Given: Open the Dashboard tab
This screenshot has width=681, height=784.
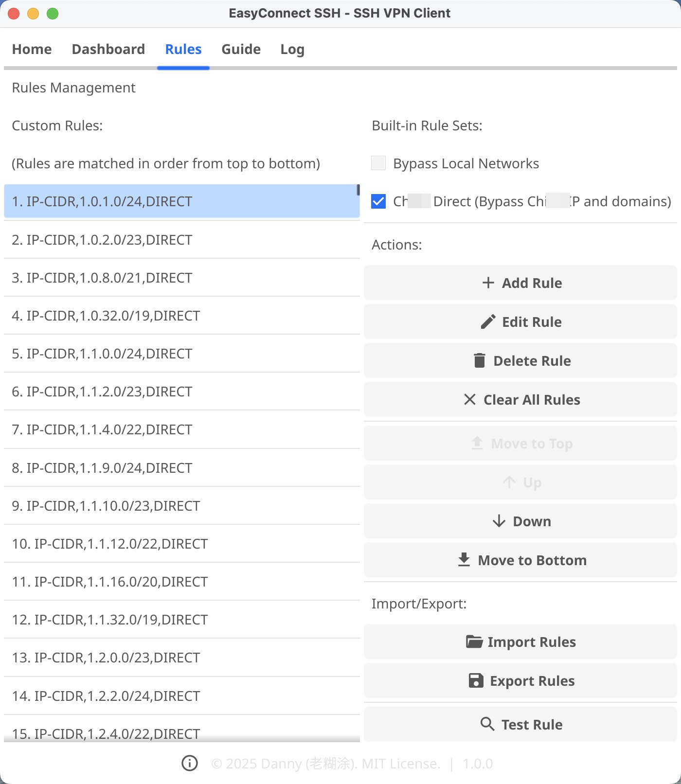Looking at the screenshot, I should point(108,49).
